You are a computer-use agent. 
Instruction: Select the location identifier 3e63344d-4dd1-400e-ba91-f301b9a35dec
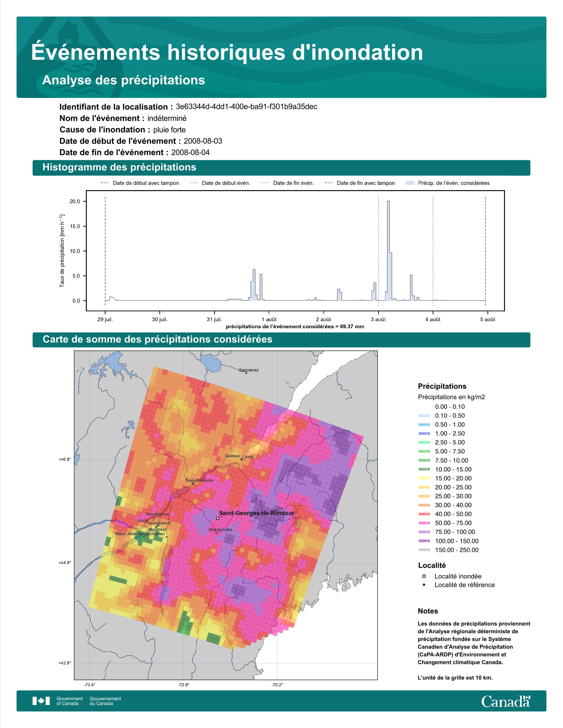pyautogui.click(x=246, y=107)
